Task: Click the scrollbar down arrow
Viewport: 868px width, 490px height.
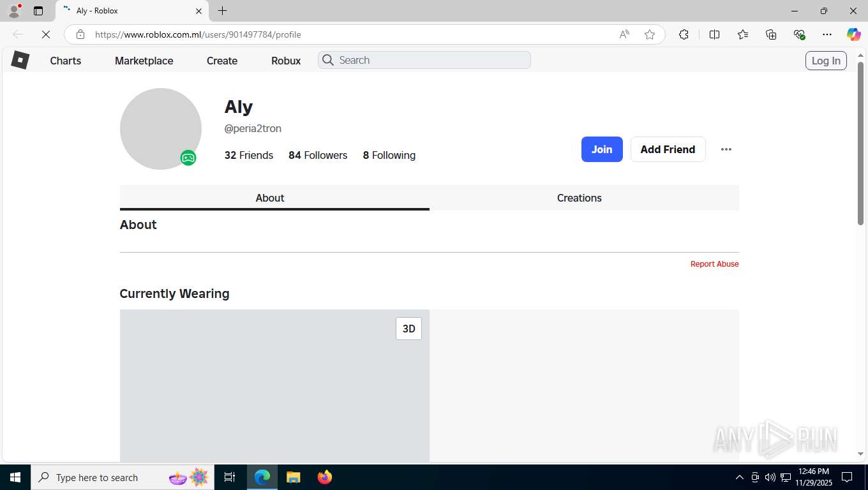Action: pos(860,454)
